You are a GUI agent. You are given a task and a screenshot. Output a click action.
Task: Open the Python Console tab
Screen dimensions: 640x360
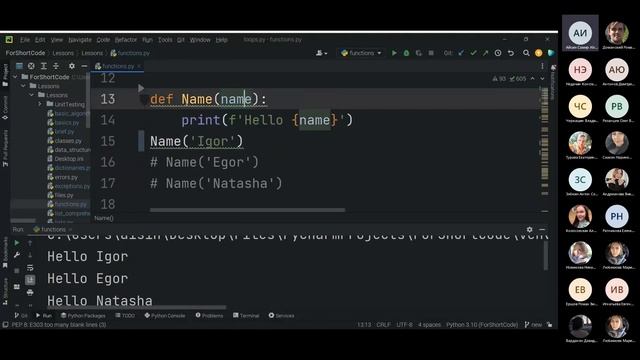tap(165, 316)
